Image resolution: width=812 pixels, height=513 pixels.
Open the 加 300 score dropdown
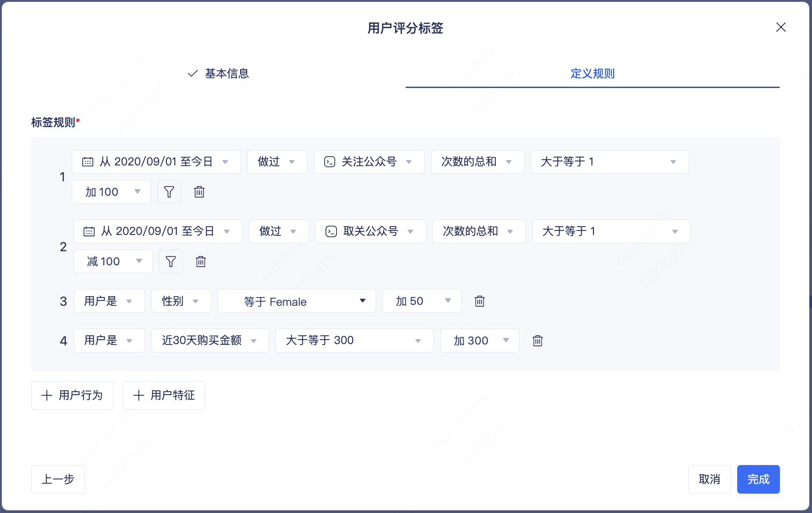pyautogui.click(x=480, y=341)
